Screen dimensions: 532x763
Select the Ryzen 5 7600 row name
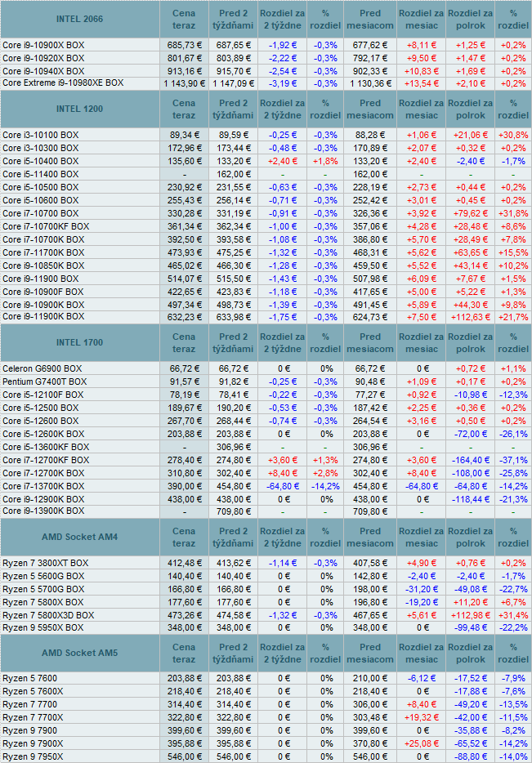pyautogui.click(x=29, y=678)
